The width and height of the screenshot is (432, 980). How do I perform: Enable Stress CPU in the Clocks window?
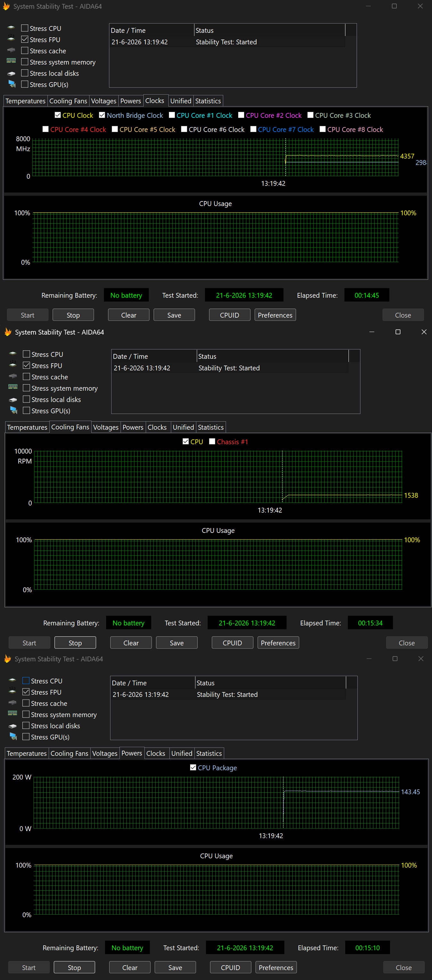point(25,28)
